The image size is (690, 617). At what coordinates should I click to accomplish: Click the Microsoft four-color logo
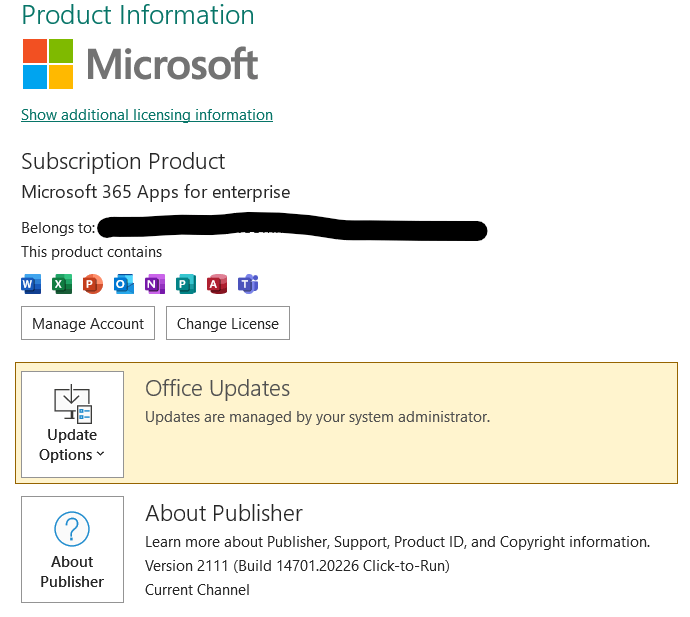click(48, 64)
